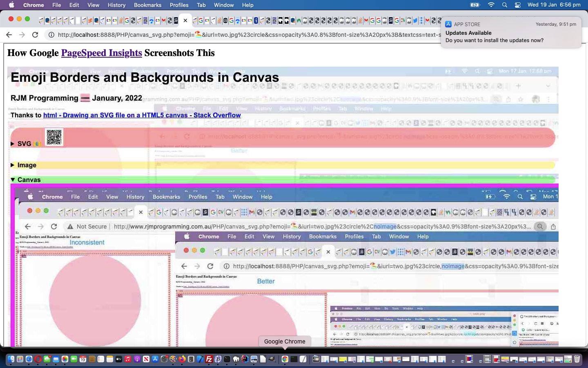Reload the current page

coord(35,35)
